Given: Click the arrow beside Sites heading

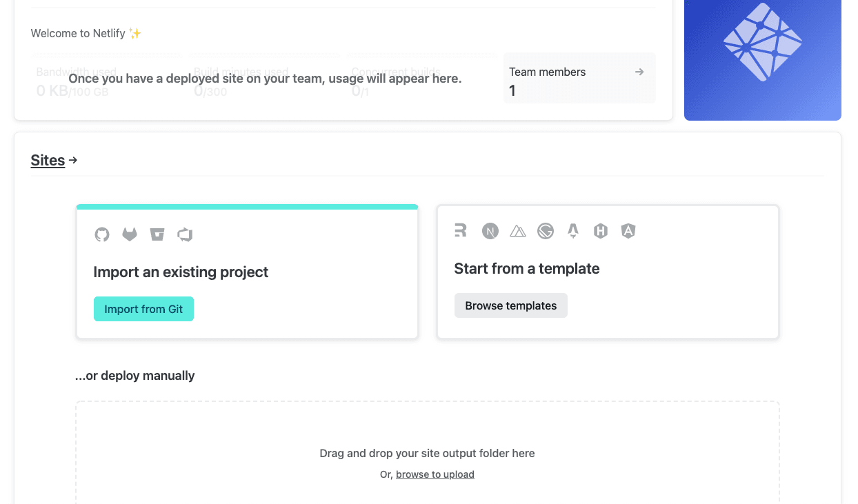Looking at the screenshot, I should 73,160.
